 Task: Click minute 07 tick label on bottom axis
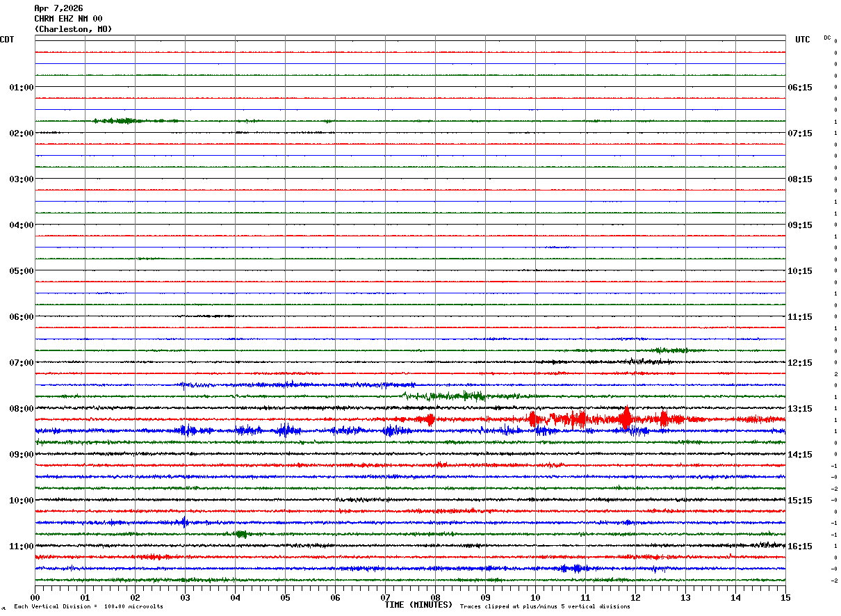[x=385, y=597]
